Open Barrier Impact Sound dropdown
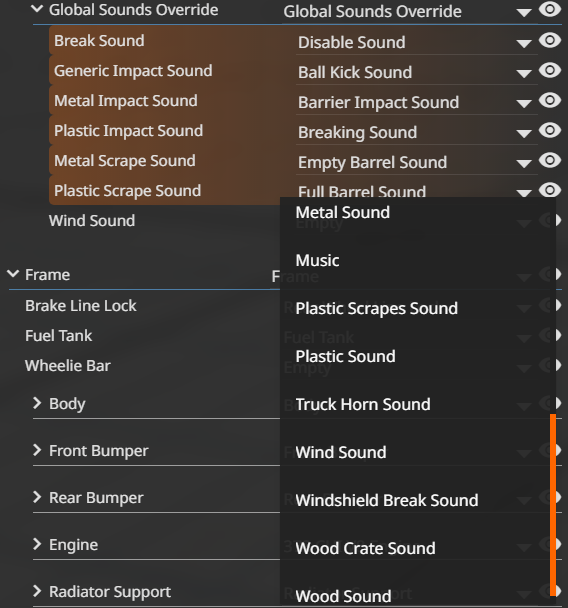Viewport: 568px width, 608px height. (524, 104)
